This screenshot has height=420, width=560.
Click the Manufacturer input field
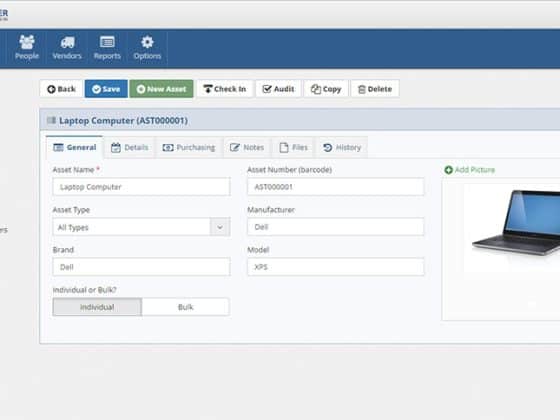tap(336, 227)
